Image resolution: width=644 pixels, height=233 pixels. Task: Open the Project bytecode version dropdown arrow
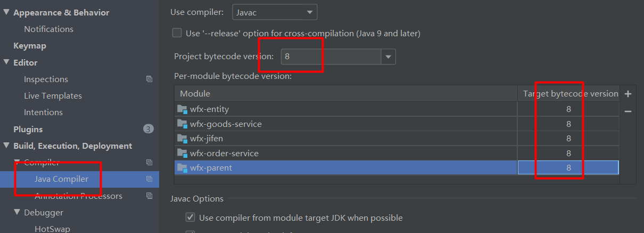(x=388, y=57)
